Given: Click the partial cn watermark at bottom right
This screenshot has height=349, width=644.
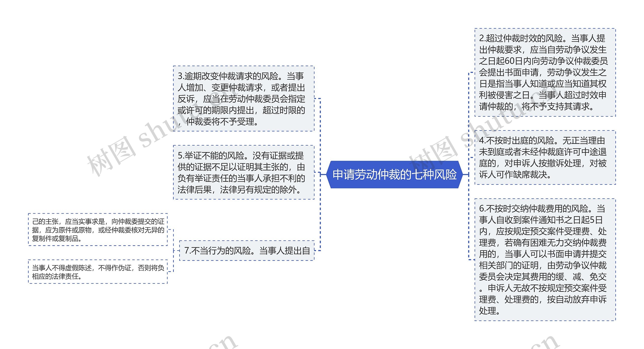Looking at the screenshot, I should click(x=546, y=342).
